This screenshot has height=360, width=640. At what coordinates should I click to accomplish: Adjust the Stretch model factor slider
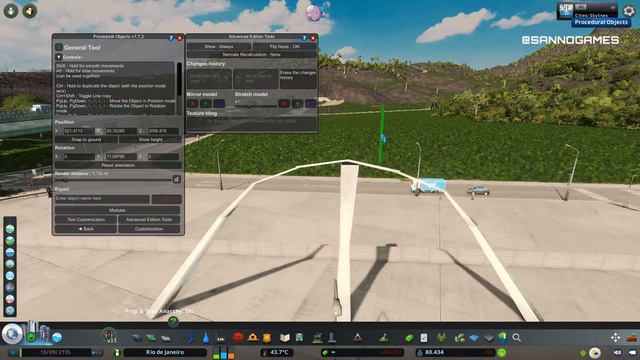[x=255, y=107]
